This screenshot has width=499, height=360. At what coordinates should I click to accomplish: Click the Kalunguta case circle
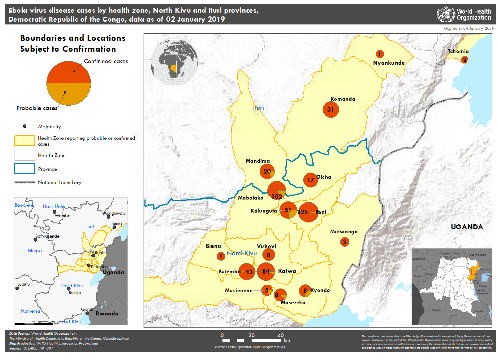coord(288,210)
